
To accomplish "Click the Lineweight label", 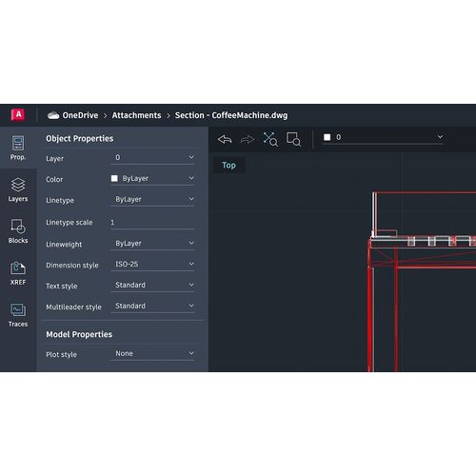I will (64, 245).
